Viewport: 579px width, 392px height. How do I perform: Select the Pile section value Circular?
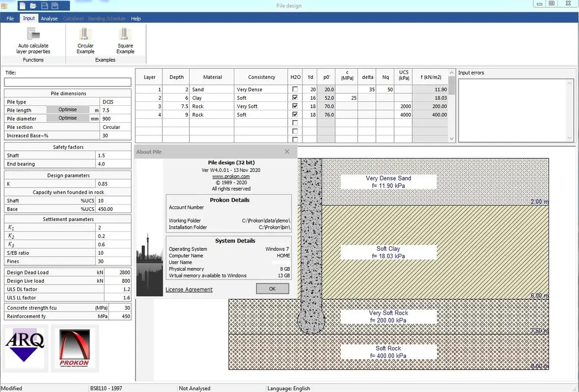115,127
